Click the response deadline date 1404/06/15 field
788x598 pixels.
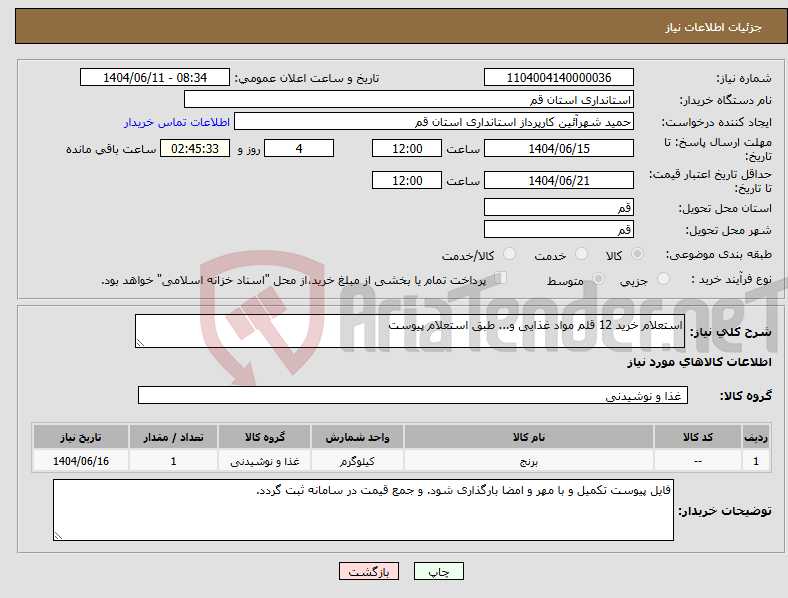click(559, 148)
